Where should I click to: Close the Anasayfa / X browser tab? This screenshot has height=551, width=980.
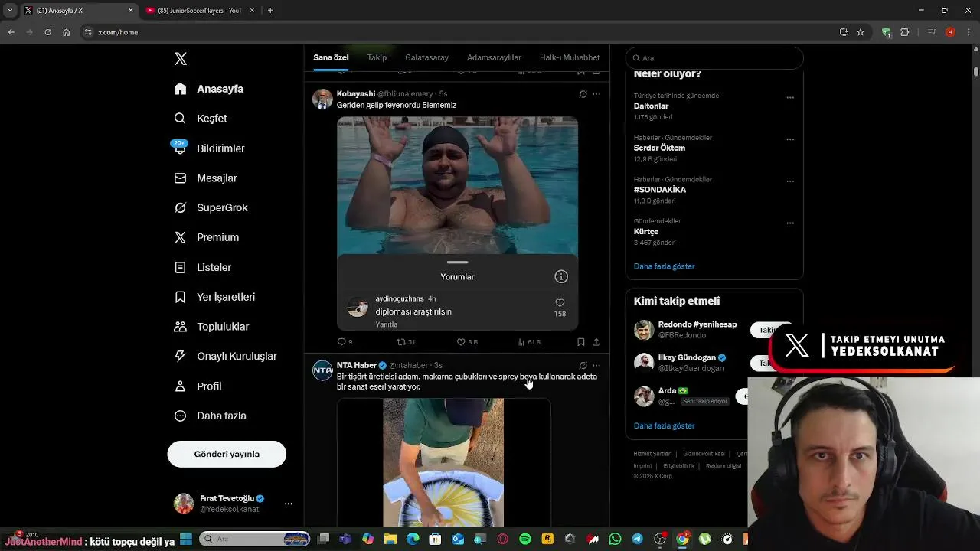[x=130, y=11]
